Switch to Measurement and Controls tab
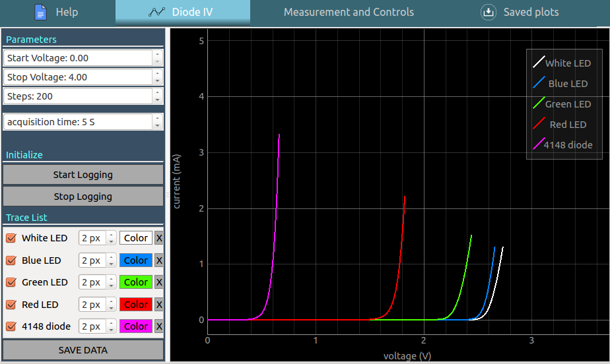Screen dimensions: 610x364 point(349,12)
